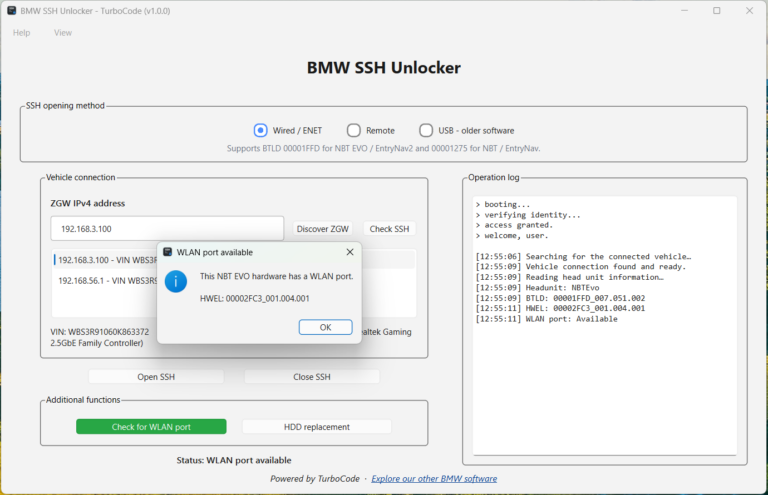Click the BTLD line in operation log
Image resolution: width=768 pixels, height=495 pixels.
click(560, 298)
